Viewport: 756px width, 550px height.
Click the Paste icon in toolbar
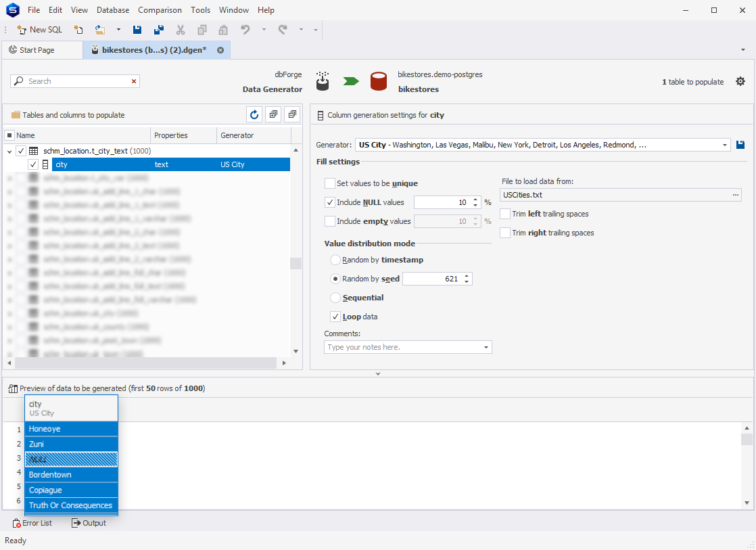pos(223,30)
